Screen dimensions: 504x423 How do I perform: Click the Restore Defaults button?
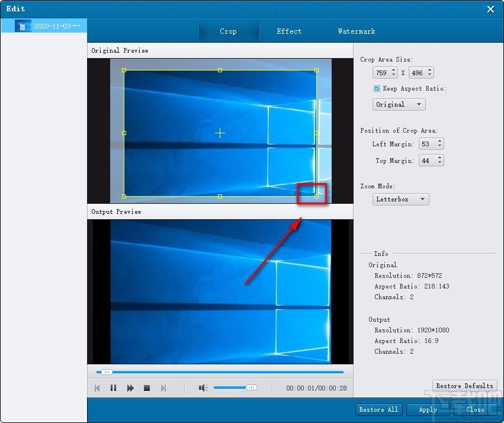coord(464,386)
